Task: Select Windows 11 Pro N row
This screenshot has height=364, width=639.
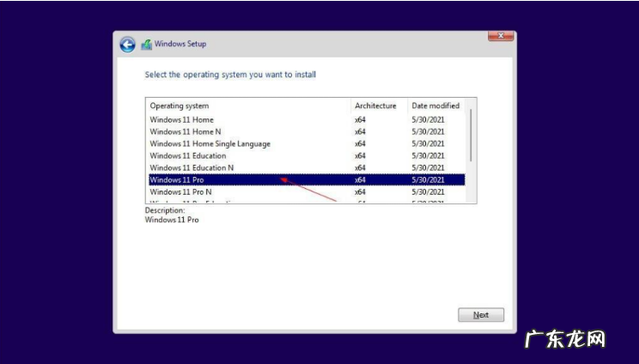Action: point(307,191)
